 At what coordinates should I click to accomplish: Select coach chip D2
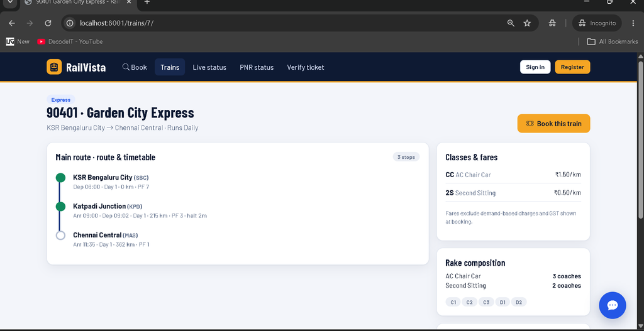point(519,302)
